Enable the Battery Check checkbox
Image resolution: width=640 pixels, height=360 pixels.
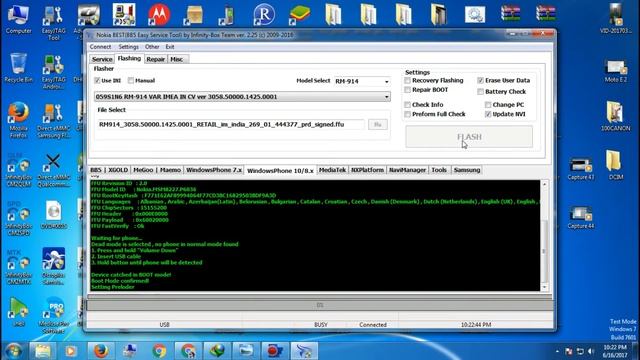[x=480, y=92]
